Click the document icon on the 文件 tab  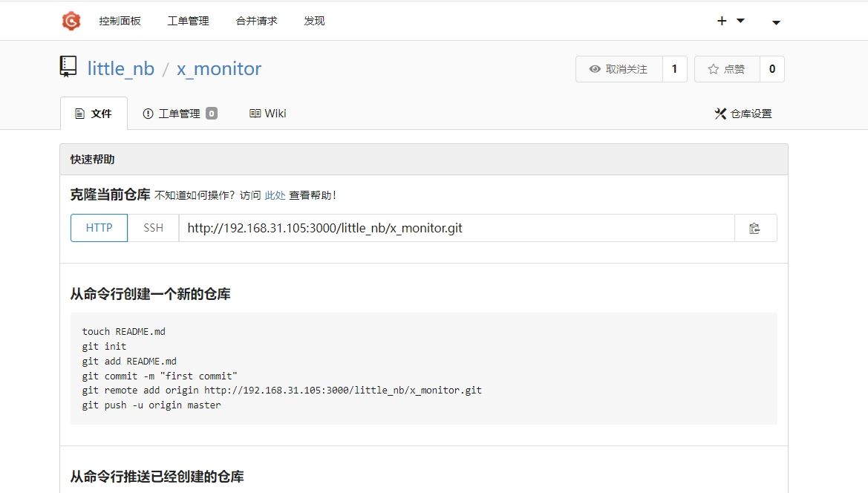[x=80, y=113]
